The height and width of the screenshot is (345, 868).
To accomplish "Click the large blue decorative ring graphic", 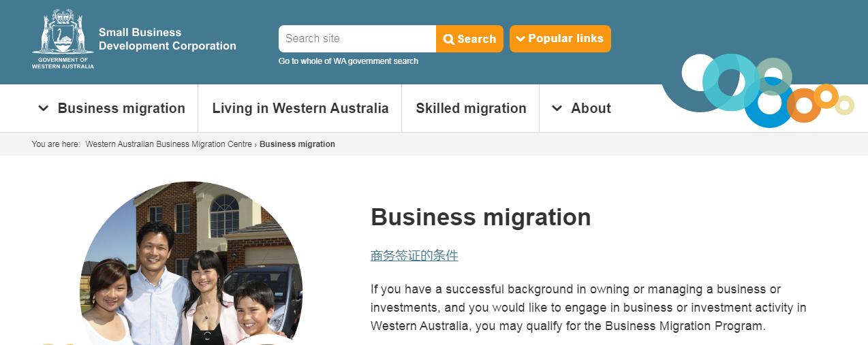I will pos(770,103).
